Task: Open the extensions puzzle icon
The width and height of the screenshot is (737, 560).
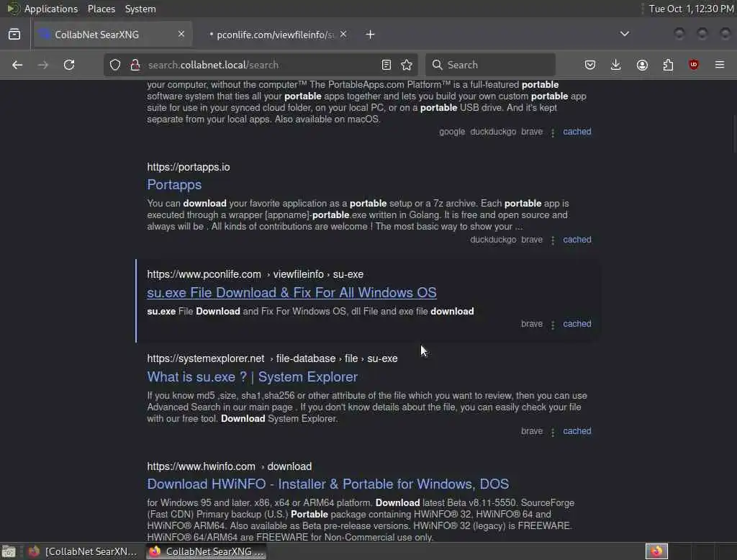Action: [668, 65]
